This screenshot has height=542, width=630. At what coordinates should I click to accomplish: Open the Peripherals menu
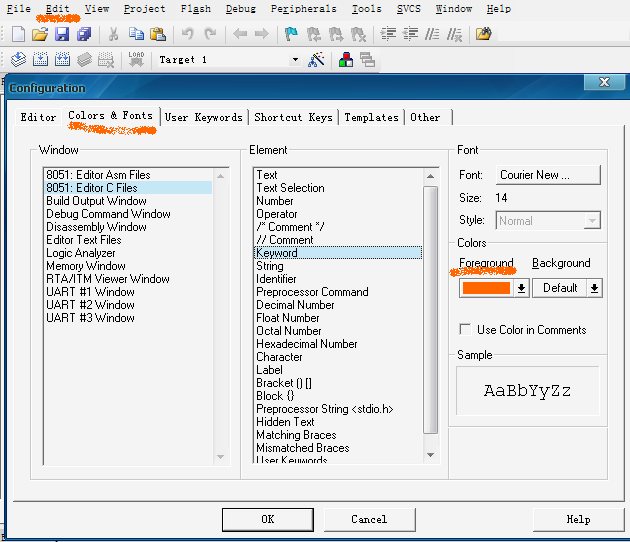(x=304, y=9)
